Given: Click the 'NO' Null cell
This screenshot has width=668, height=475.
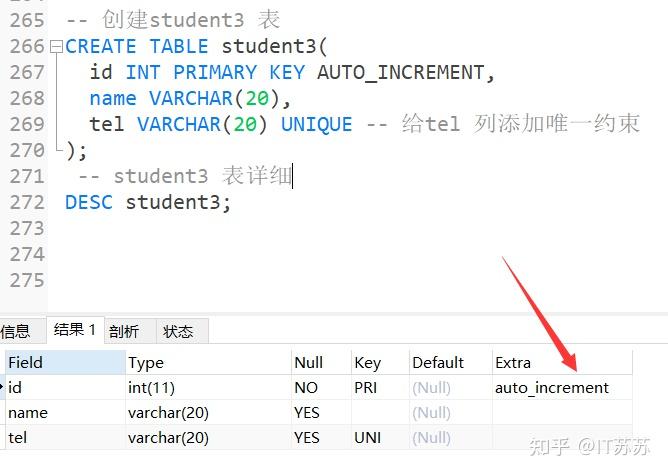Looking at the screenshot, I should [x=321, y=388].
